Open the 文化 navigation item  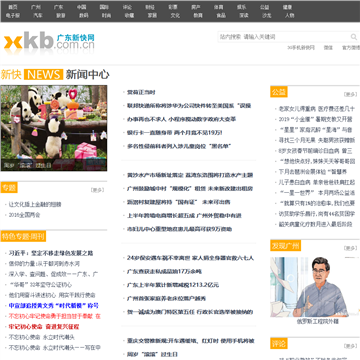pos(175,15)
